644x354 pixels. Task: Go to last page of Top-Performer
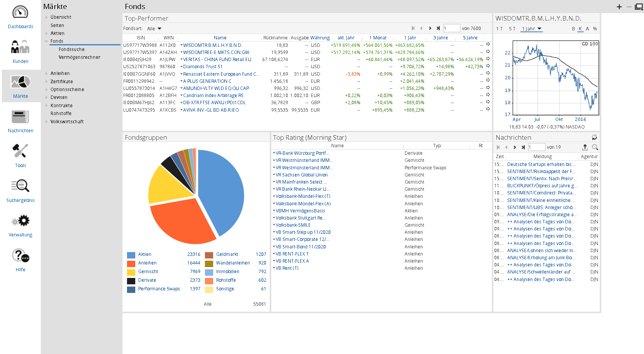point(438,28)
